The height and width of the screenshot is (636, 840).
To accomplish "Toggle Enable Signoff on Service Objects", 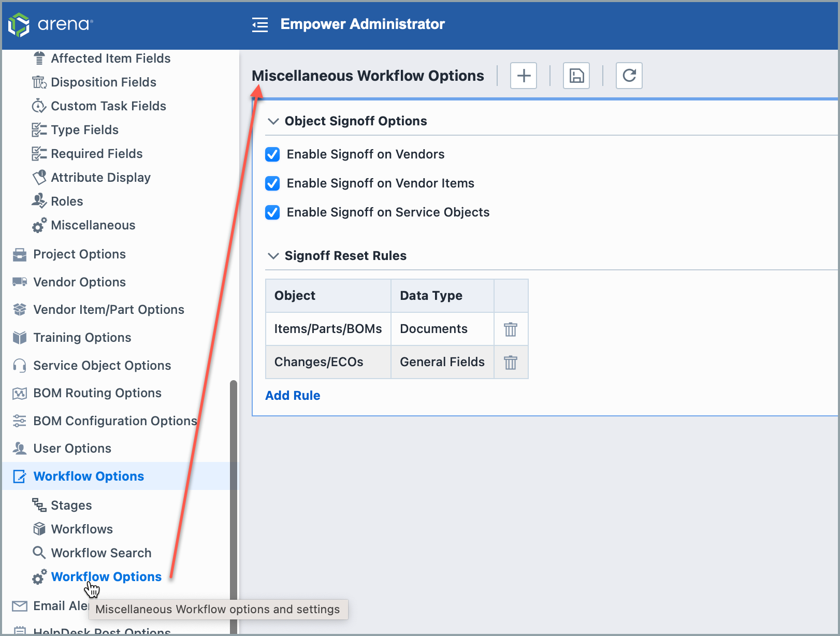I will point(272,212).
